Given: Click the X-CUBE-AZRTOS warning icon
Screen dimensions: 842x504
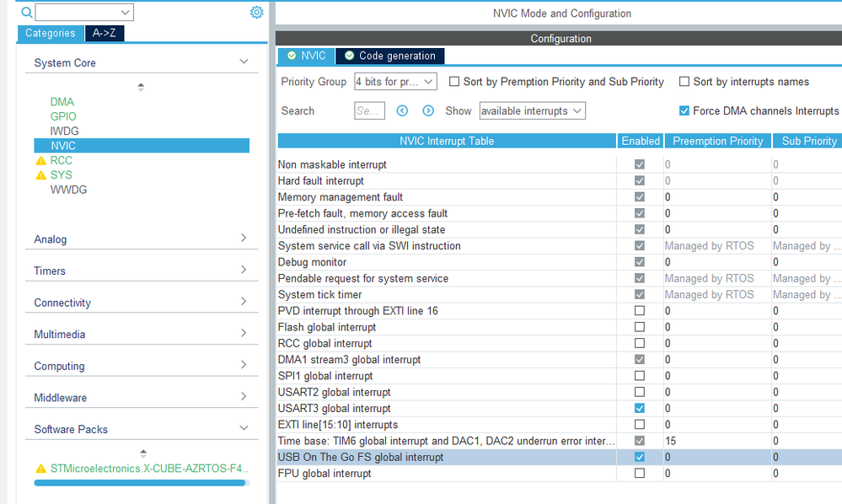Looking at the screenshot, I should tap(40, 469).
